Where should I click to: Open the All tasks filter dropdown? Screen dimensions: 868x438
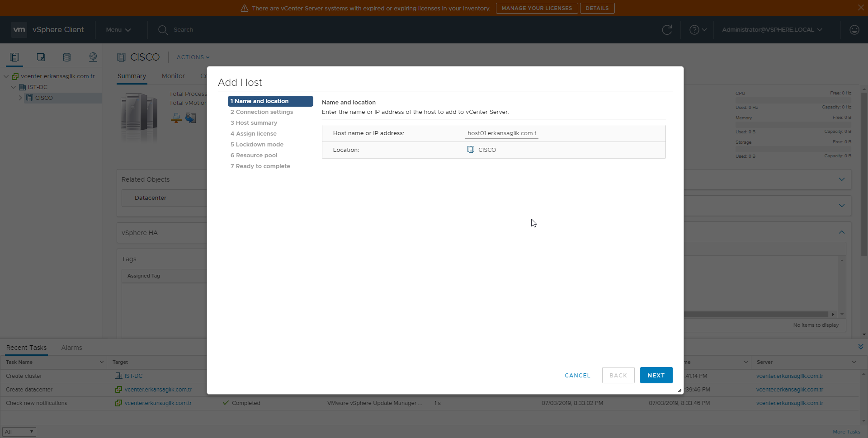pyautogui.click(x=19, y=432)
